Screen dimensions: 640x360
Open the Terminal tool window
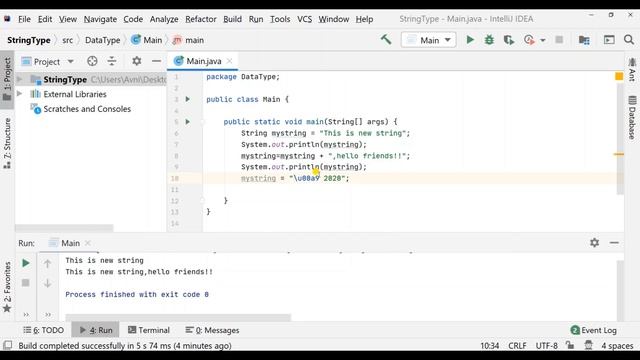click(x=149, y=330)
